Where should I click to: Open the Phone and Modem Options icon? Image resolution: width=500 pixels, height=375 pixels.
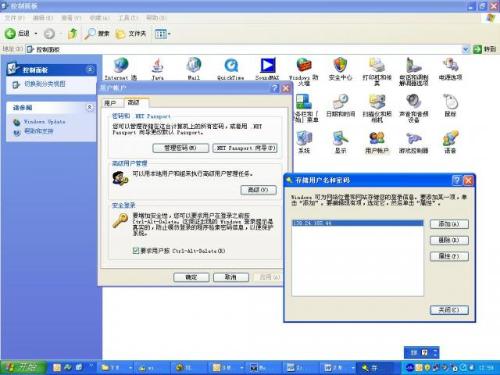[413, 71]
